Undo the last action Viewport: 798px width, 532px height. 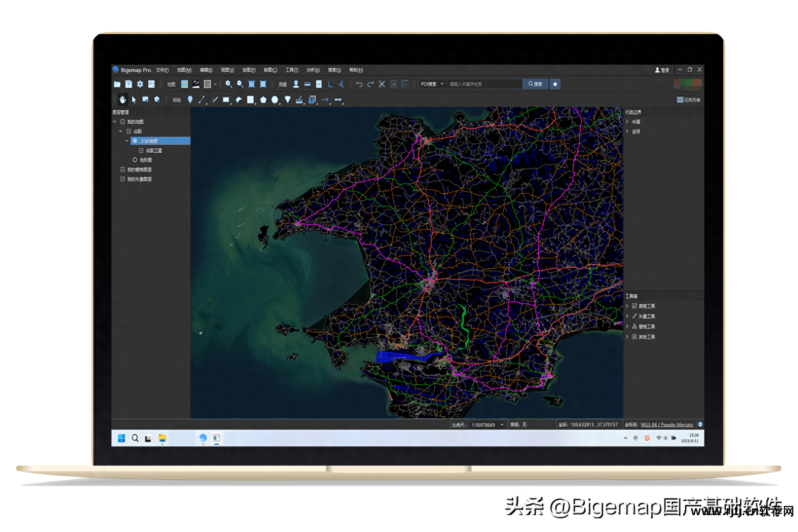pyautogui.click(x=359, y=84)
